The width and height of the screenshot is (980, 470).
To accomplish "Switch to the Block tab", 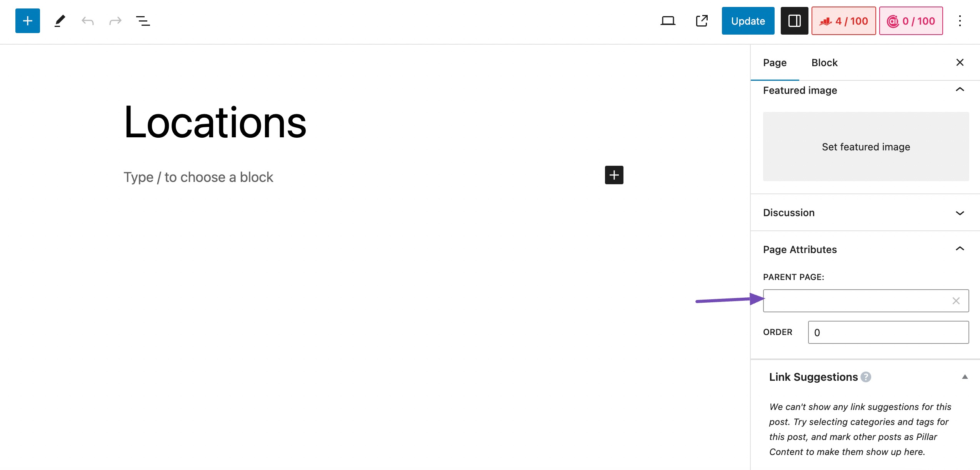I will click(824, 63).
